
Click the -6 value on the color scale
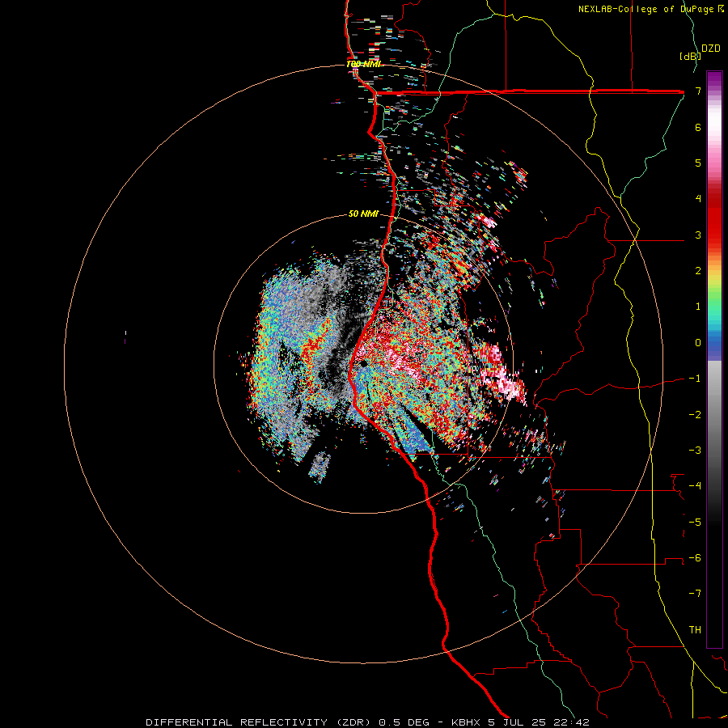[695, 558]
